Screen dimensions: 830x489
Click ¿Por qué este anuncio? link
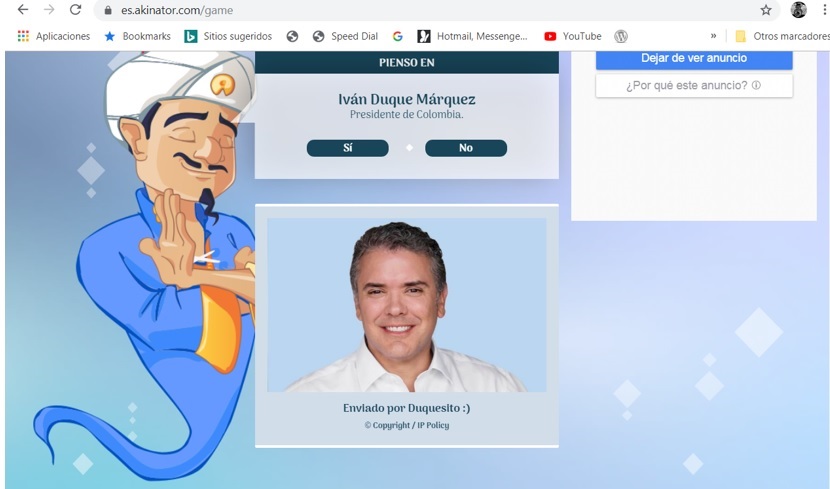point(694,86)
